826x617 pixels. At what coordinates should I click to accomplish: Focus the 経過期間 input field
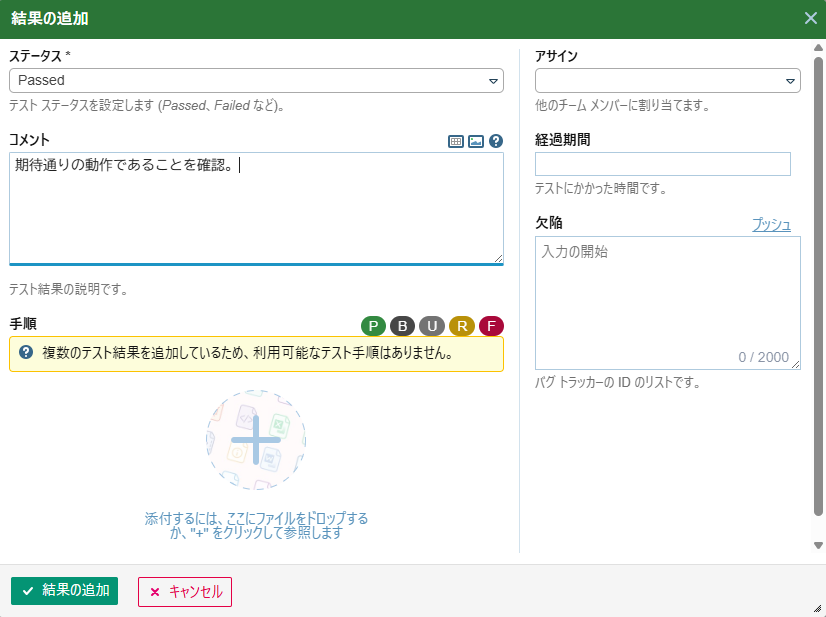click(x=663, y=164)
